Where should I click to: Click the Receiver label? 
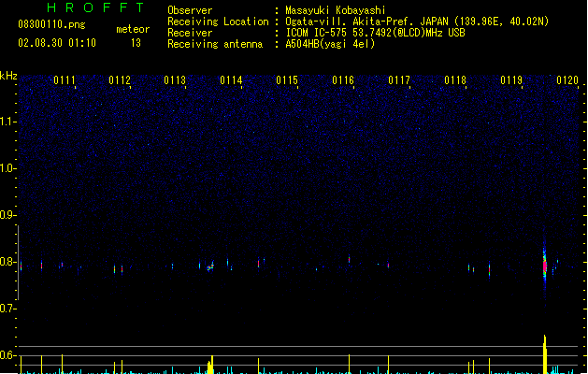coord(190,33)
